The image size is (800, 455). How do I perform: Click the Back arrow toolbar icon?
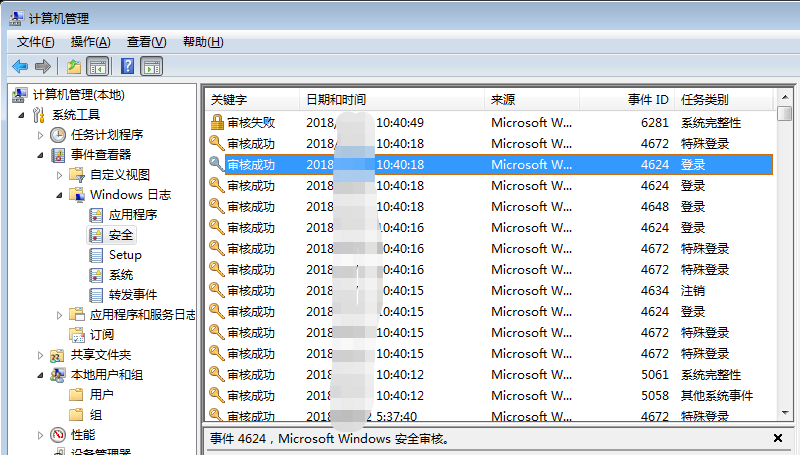coord(19,66)
